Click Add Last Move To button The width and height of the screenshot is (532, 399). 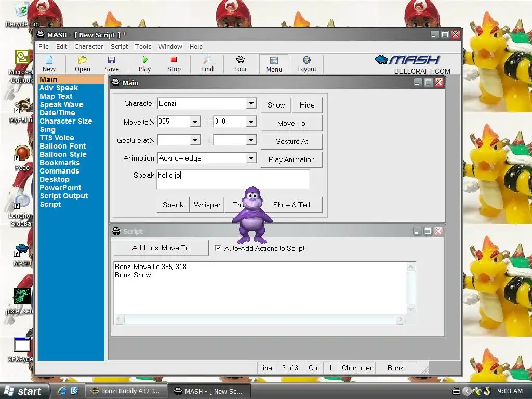click(161, 248)
